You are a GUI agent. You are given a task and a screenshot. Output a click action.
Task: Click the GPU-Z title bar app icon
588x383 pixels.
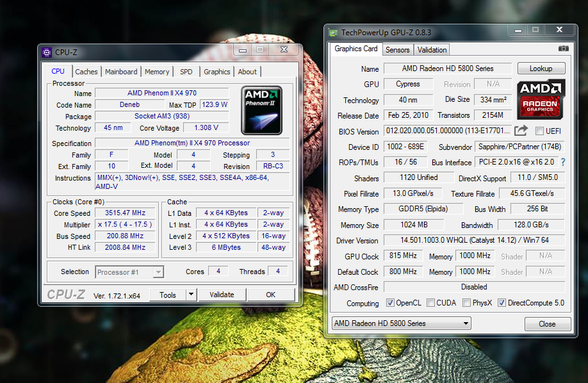click(x=333, y=33)
